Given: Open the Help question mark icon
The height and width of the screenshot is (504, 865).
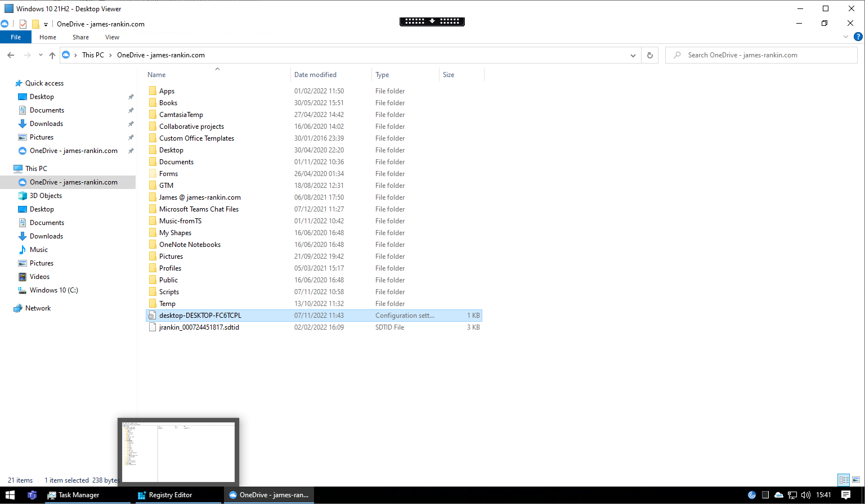Looking at the screenshot, I should (858, 37).
